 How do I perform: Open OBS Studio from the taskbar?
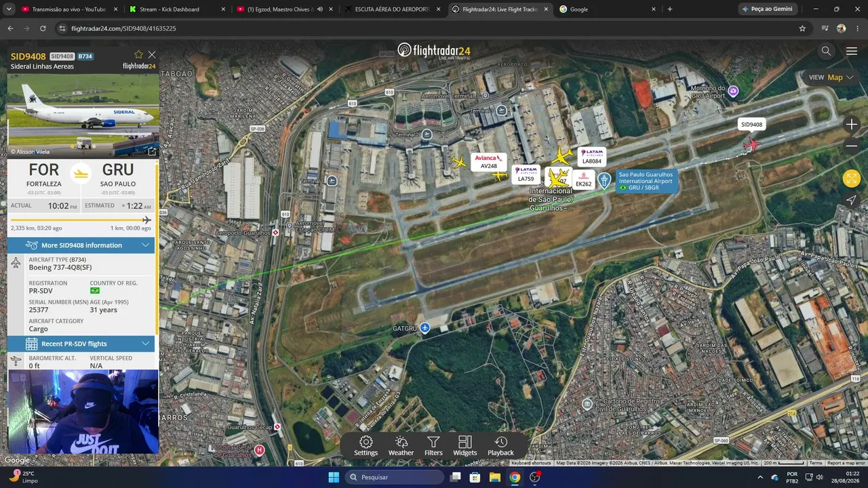pos(535,477)
